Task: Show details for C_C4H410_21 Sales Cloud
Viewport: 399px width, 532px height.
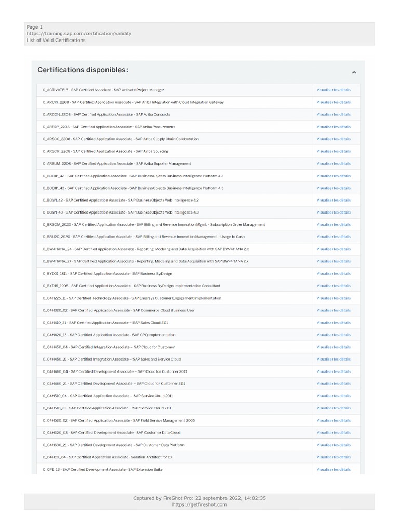Action: pyautogui.click(x=334, y=323)
